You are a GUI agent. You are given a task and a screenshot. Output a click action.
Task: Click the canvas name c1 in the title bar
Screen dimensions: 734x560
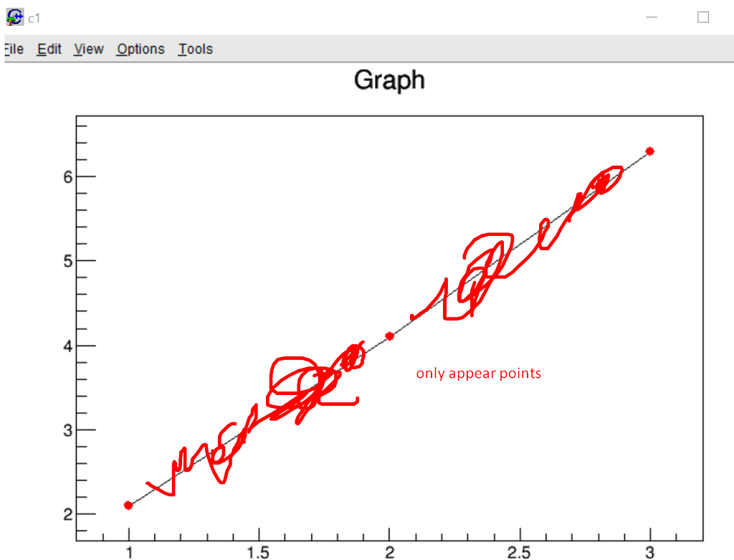pos(34,16)
